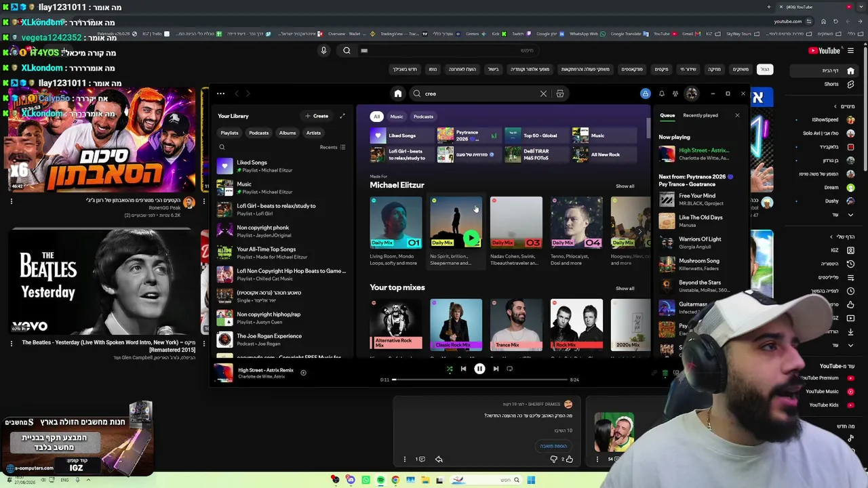Image resolution: width=868 pixels, height=488 pixels.
Task: Close the Queue side panel
Action: pyautogui.click(x=737, y=115)
